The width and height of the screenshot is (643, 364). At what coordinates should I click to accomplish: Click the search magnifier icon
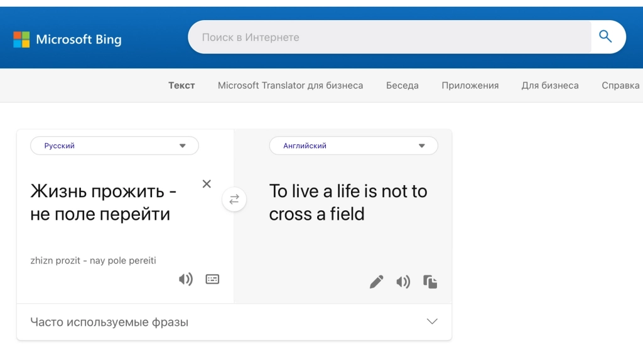click(605, 37)
